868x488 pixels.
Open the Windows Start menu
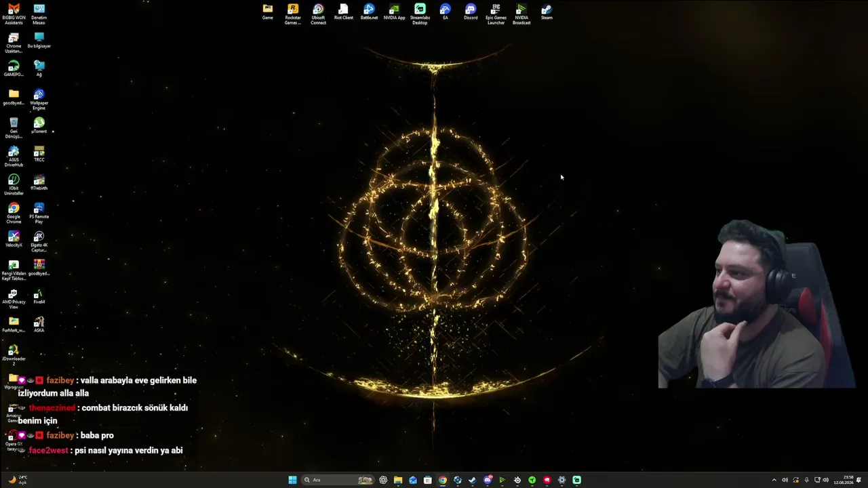(x=292, y=480)
